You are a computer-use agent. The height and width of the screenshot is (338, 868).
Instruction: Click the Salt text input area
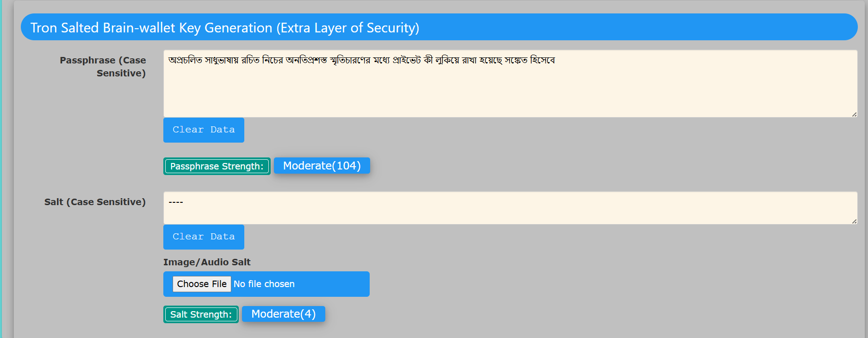pos(510,208)
